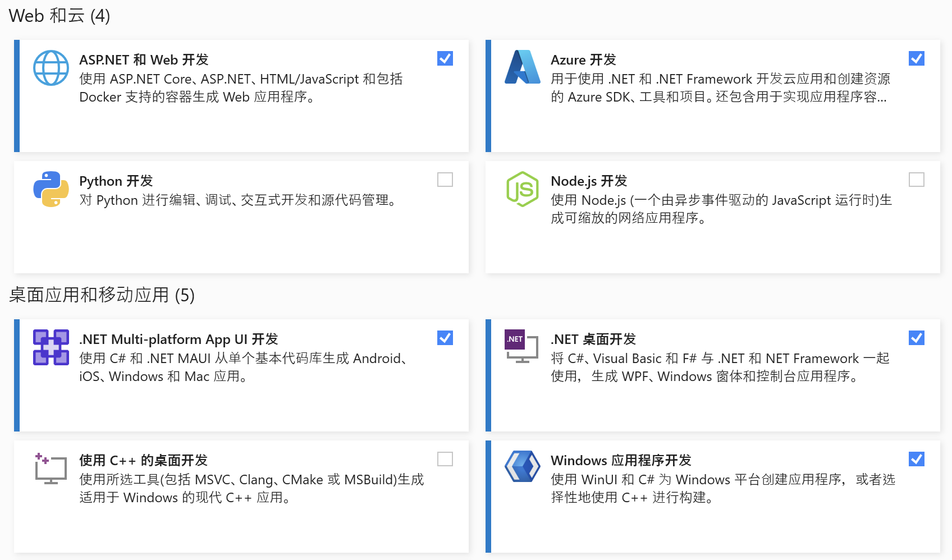Screen dimensions: 952x560
Task: Click the ASP.NET globe icon
Action: pos(51,68)
